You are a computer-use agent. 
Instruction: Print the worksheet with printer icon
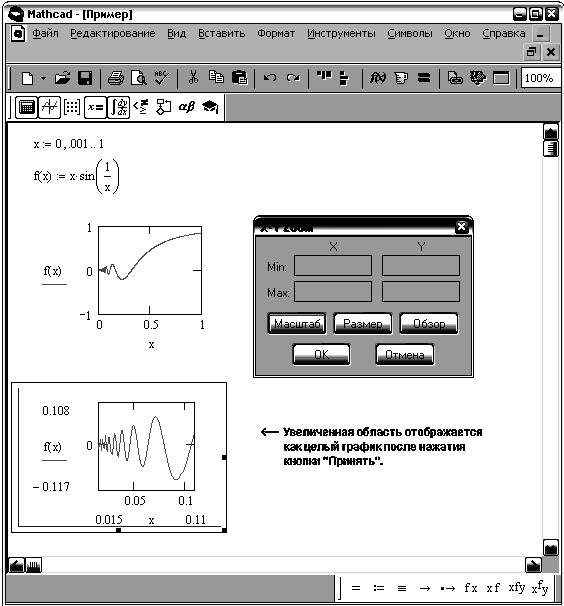pos(116,78)
